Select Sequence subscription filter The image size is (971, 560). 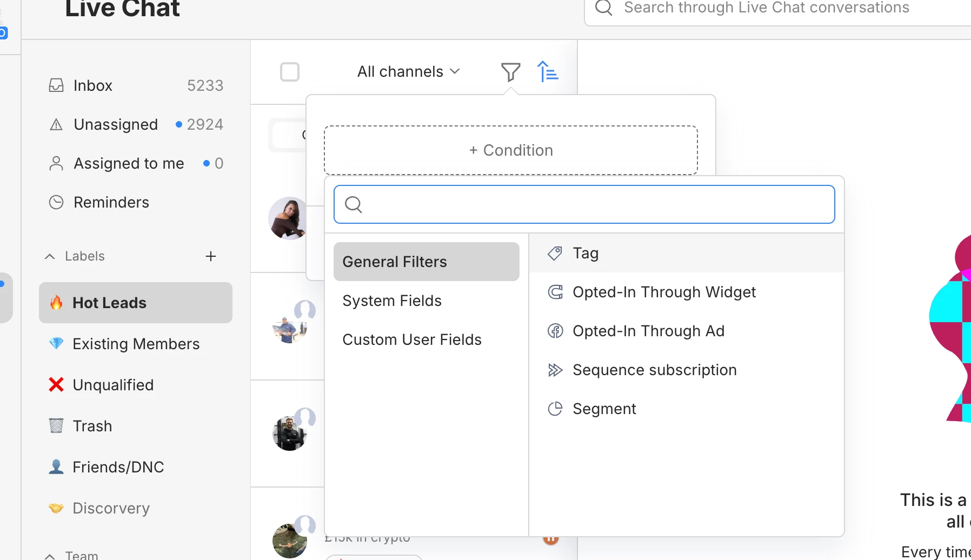coord(654,370)
